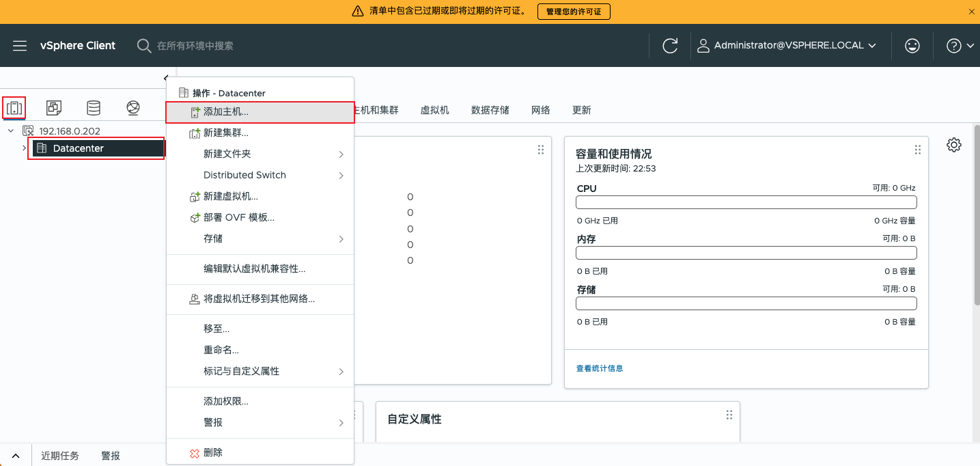Click the right vertical scrollbar

click(x=977, y=215)
